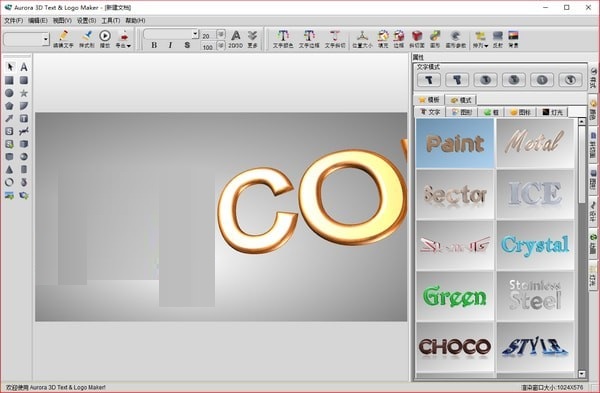The width and height of the screenshot is (600, 393).
Task: Pick the star shape tool
Action: coord(24,93)
